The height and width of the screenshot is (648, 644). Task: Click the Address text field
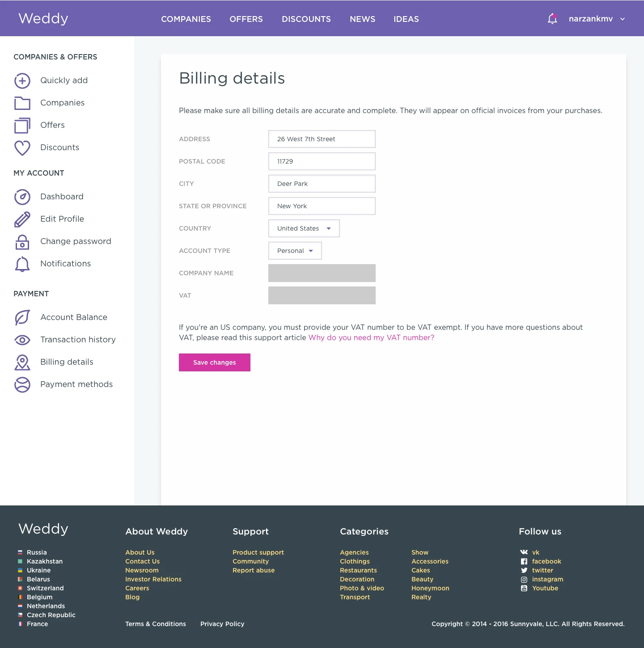322,139
